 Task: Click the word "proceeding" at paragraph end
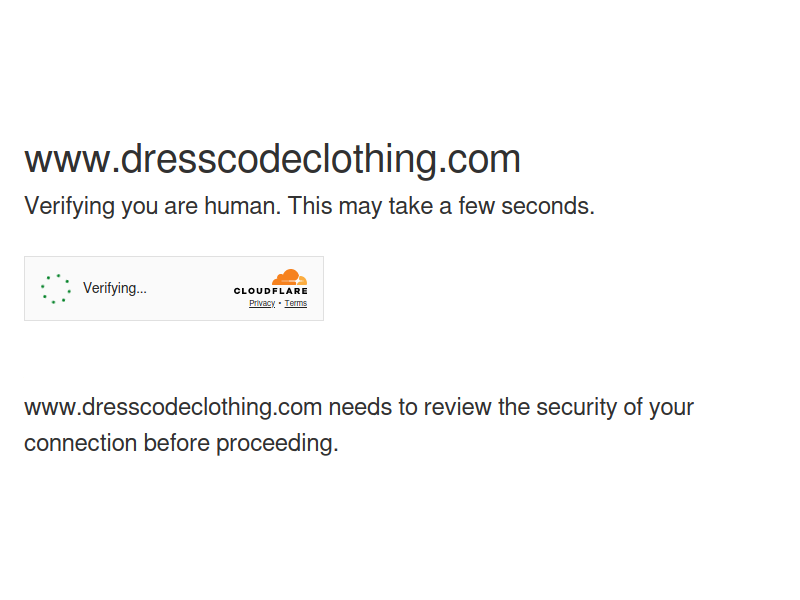pyautogui.click(x=277, y=443)
